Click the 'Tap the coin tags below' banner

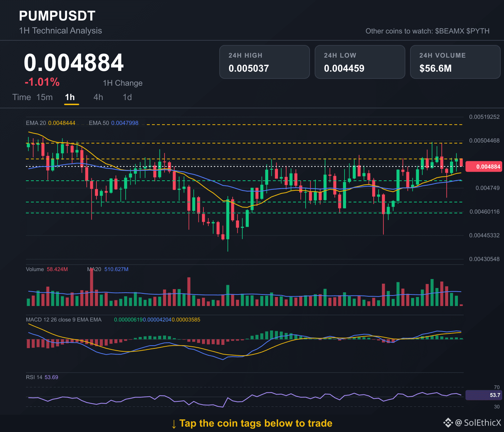(252, 423)
